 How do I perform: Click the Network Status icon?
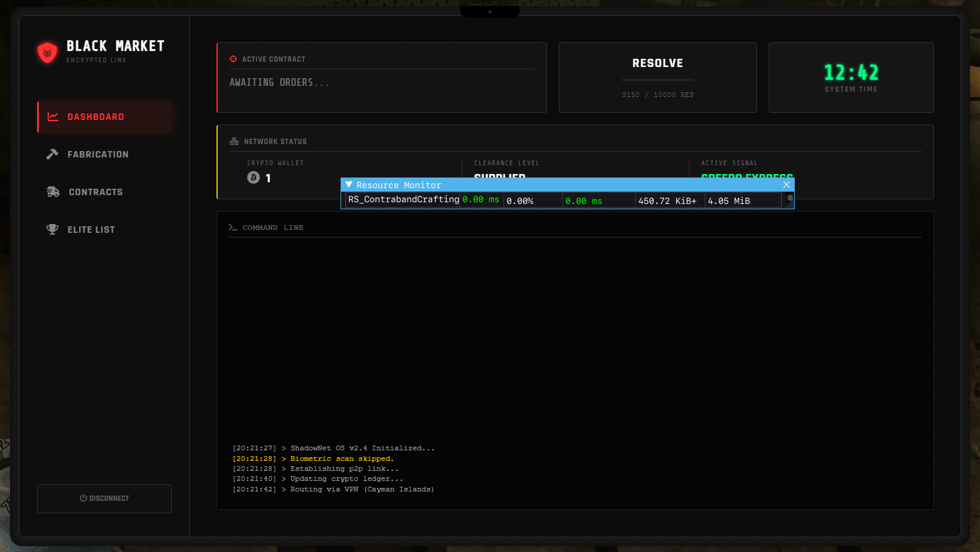point(234,142)
